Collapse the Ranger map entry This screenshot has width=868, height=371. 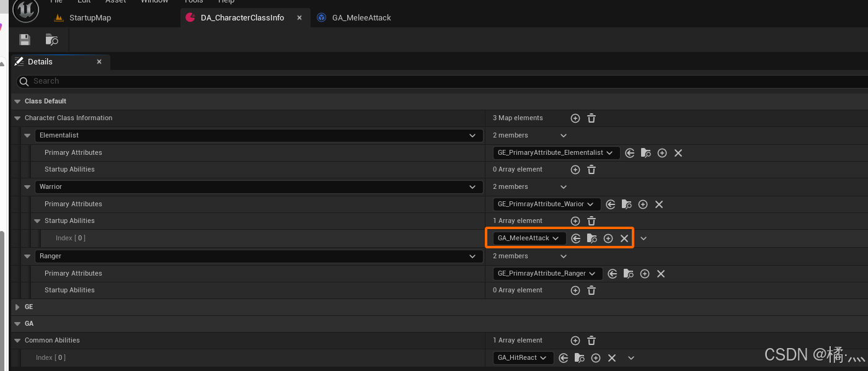(27, 256)
